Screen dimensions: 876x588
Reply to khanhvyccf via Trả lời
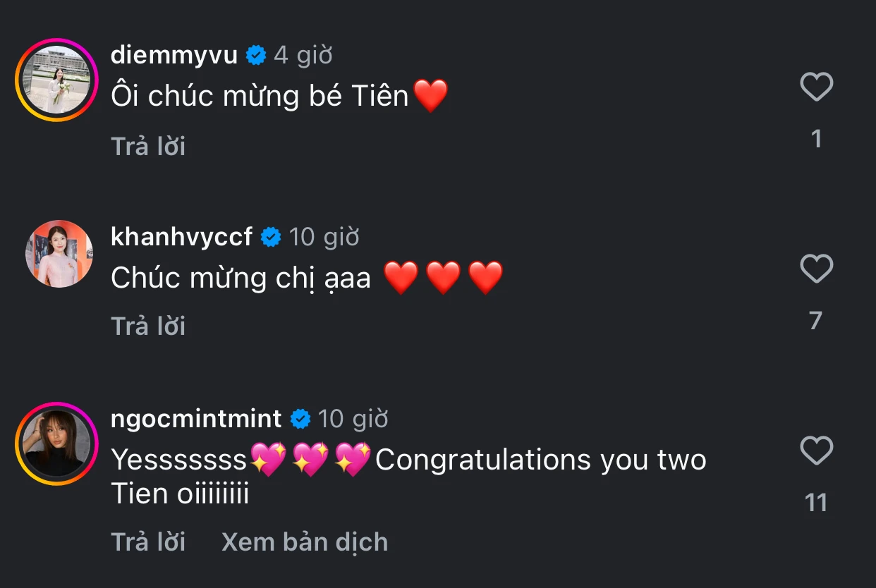148,326
